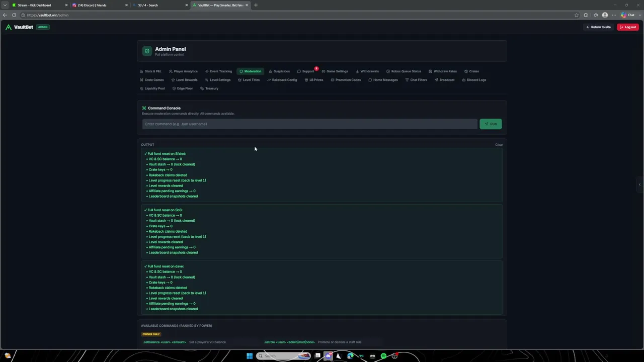644x362 pixels.
Task: Click the taskbar Search box
Action: coord(284,356)
